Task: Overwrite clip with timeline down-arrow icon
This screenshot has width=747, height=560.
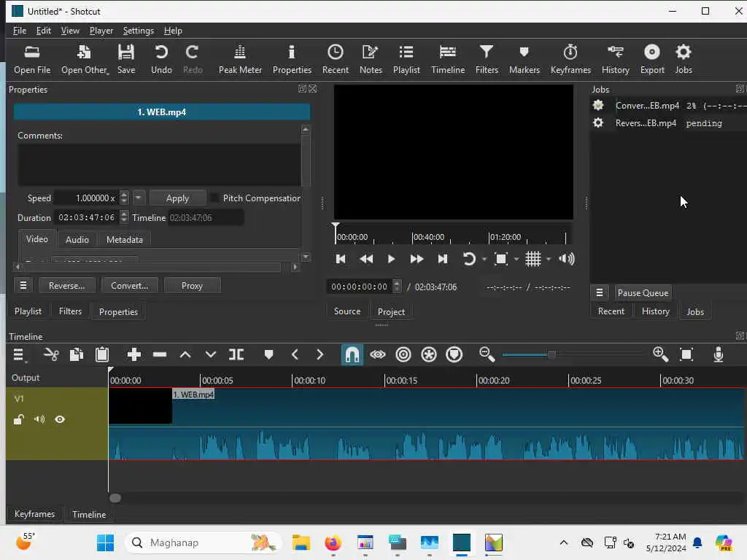Action: click(x=211, y=355)
